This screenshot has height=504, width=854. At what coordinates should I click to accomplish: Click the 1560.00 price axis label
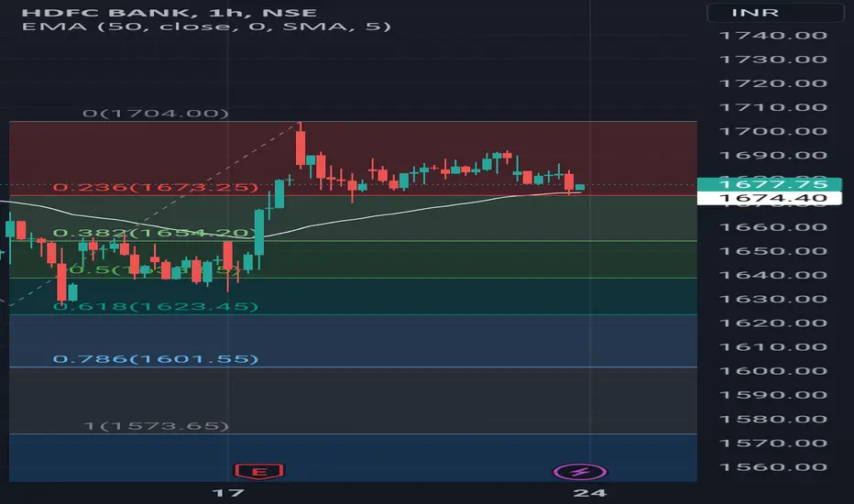(x=773, y=467)
